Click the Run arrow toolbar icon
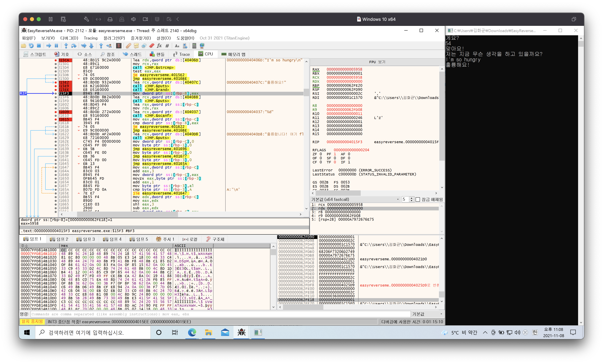Image resolution: width=603 pixels, height=364 pixels. (49, 46)
